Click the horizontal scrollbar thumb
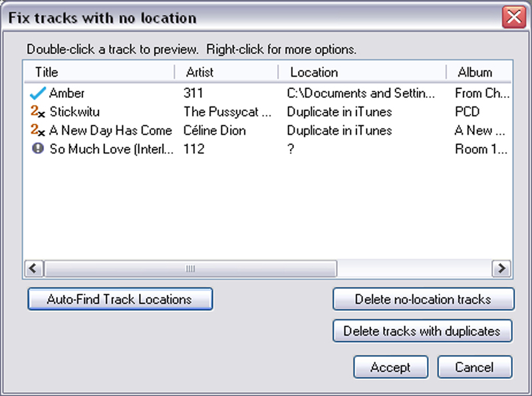Viewport: 532px width, 396px height. (190, 269)
